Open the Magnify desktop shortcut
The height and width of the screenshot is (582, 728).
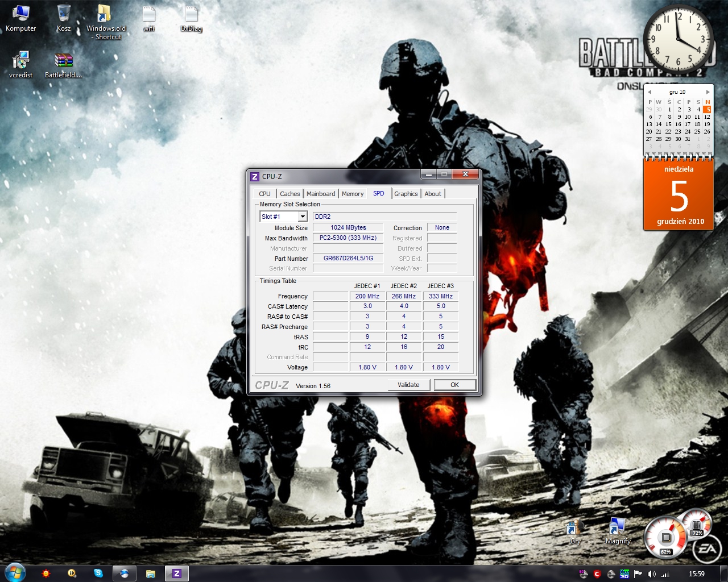(x=617, y=530)
